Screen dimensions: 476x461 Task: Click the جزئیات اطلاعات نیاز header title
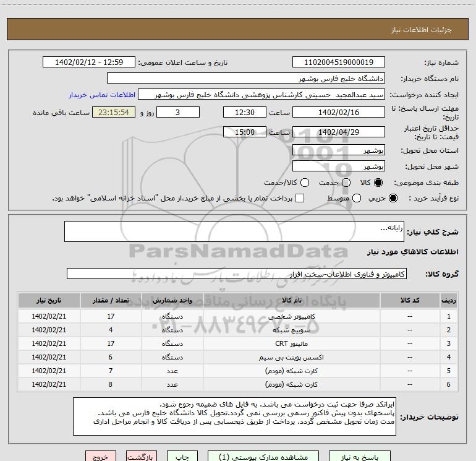(422, 30)
